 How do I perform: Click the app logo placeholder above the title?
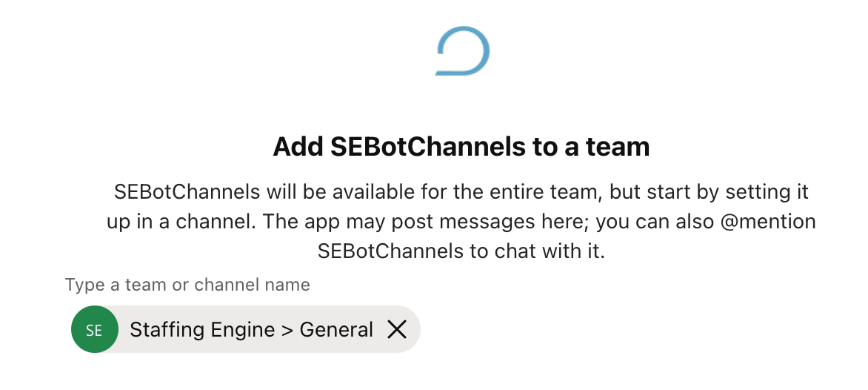tap(463, 50)
